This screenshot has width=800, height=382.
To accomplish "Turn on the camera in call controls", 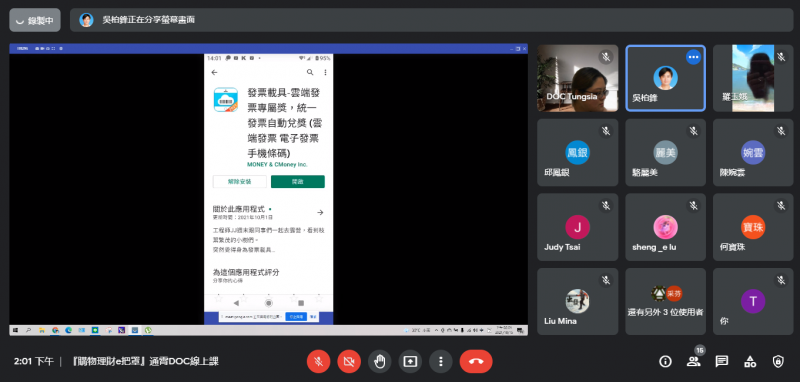I will (x=349, y=362).
